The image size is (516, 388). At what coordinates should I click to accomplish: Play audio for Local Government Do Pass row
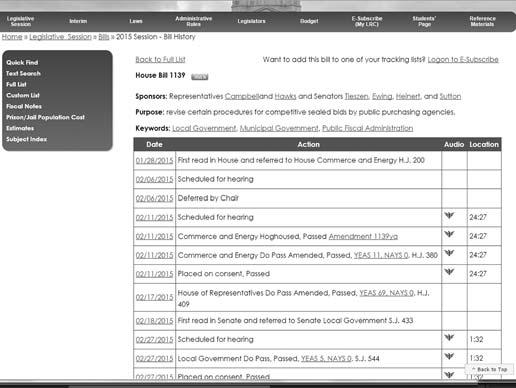pos(449,356)
